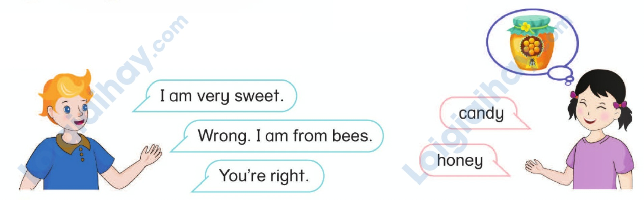Click the "You're right." speech bubble
Viewport: 644px width, 200px height.
(x=264, y=176)
